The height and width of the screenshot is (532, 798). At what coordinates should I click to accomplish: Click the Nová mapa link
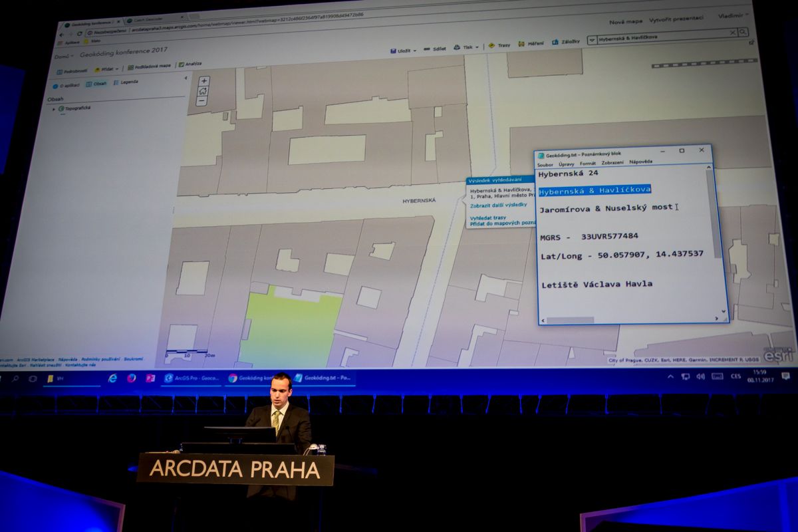point(626,22)
